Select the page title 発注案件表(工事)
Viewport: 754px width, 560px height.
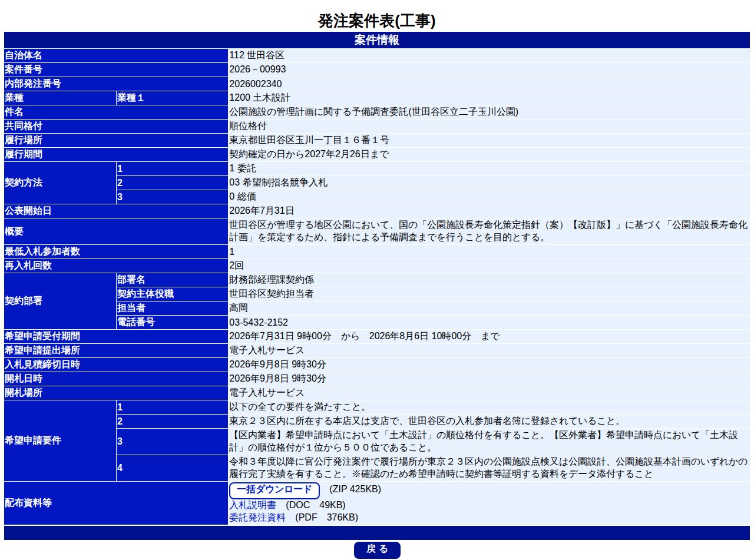377,21
